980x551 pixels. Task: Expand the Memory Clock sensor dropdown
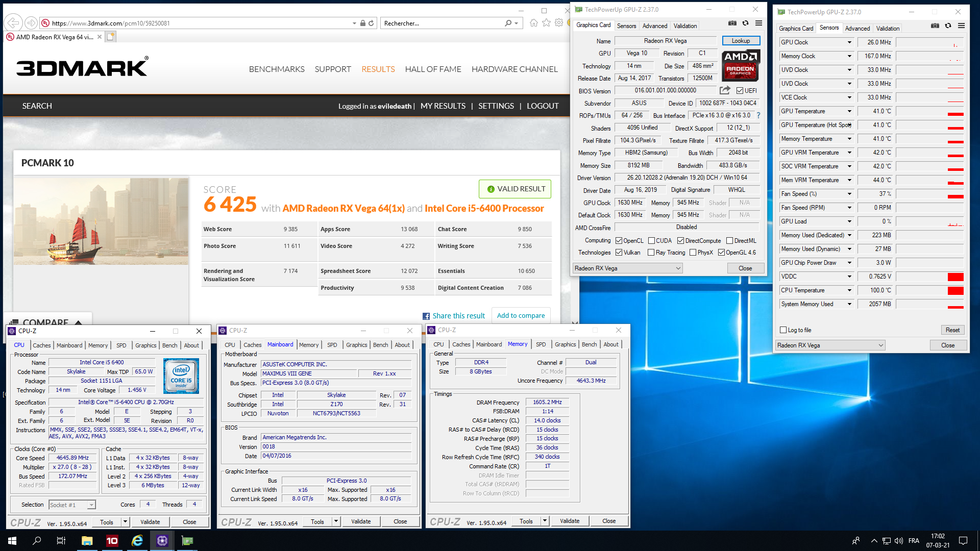pos(849,56)
